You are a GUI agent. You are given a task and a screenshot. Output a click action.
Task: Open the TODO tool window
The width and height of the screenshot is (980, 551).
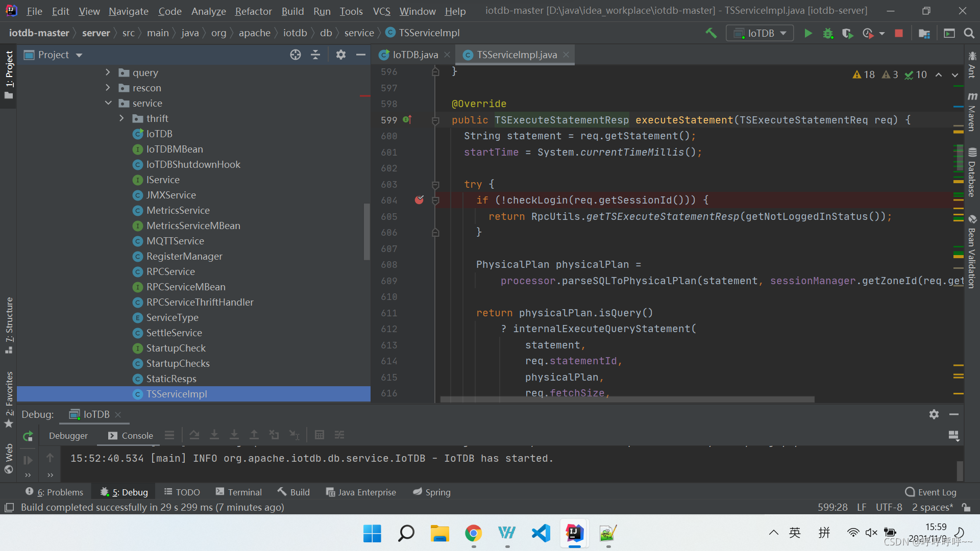point(182,492)
